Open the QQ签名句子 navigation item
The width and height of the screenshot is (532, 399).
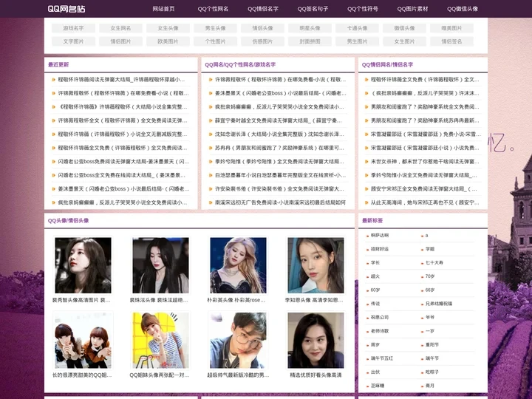(x=313, y=9)
